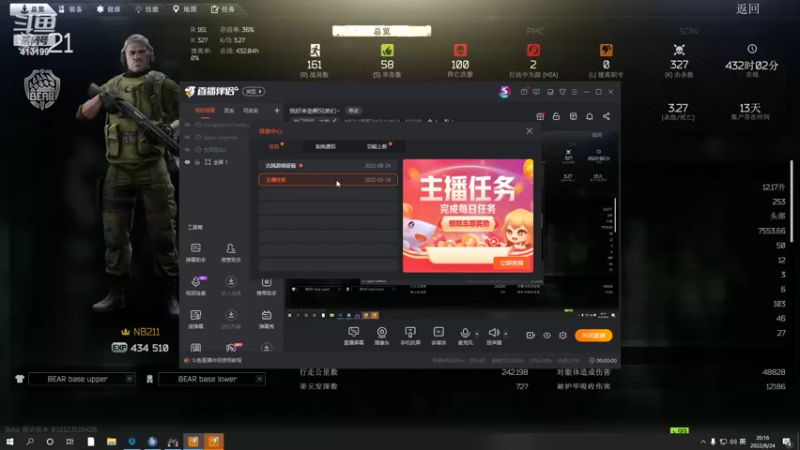Add a 多媒体 multimedia source
Image resolution: width=800 pixels, height=450 pixels.
coord(438,336)
